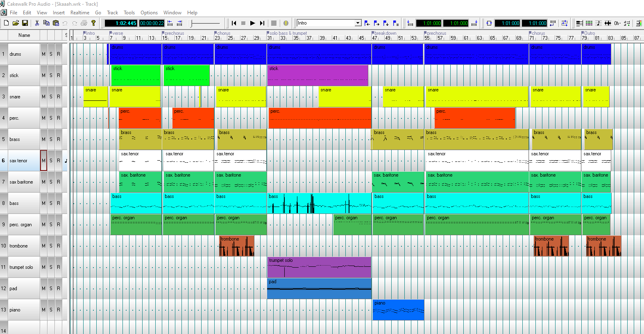Open help via question mark icon
Image resolution: width=644 pixels, height=334 pixels.
tap(93, 23)
